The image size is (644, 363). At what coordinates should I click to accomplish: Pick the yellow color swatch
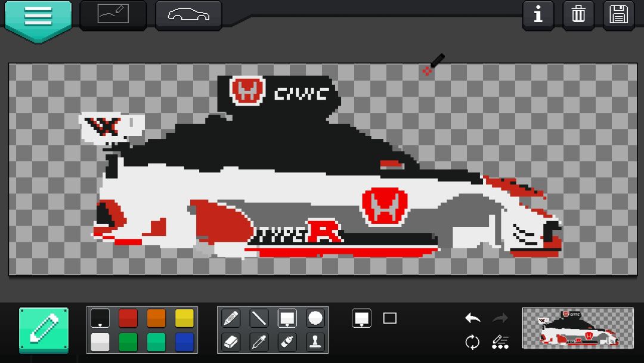click(x=184, y=318)
